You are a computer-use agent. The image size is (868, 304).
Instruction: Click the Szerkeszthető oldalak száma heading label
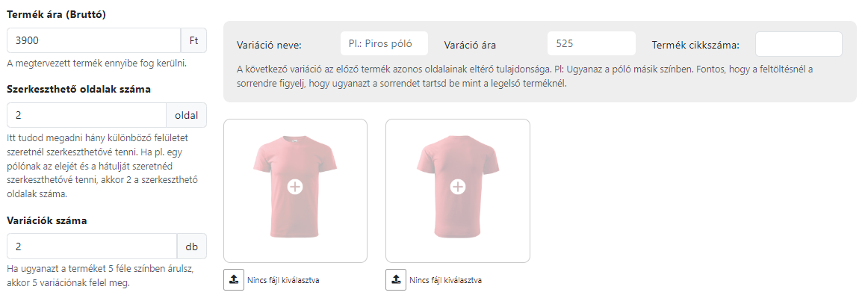click(x=79, y=90)
